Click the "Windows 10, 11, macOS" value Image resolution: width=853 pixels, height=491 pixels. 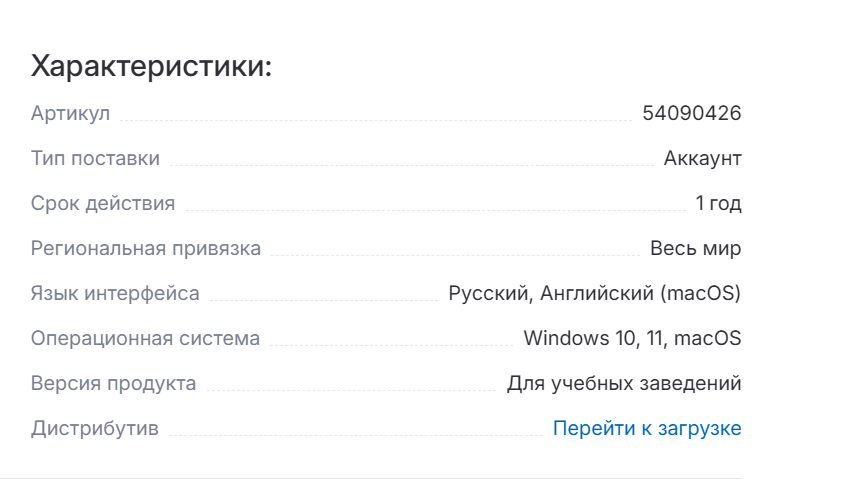[632, 339]
